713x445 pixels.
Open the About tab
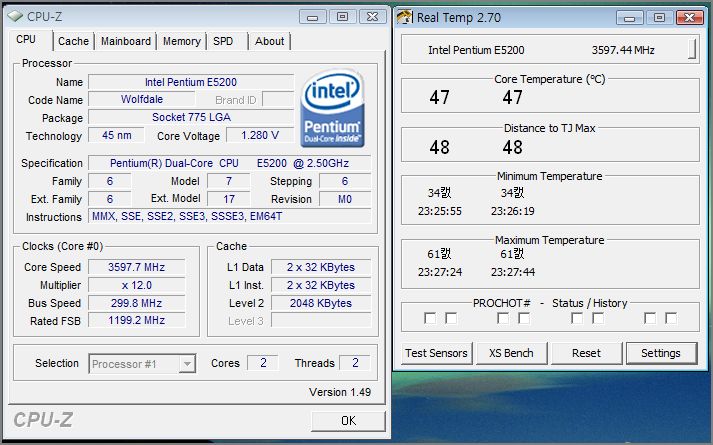click(x=269, y=41)
